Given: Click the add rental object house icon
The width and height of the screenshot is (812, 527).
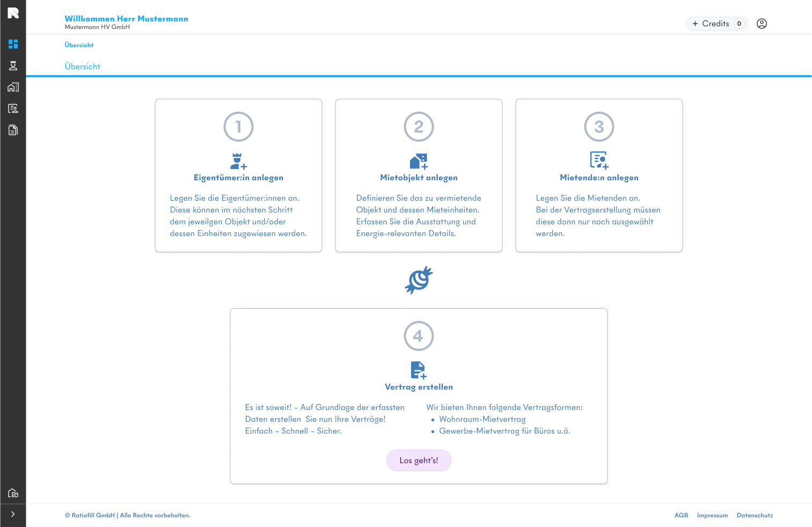Looking at the screenshot, I should [x=419, y=161].
